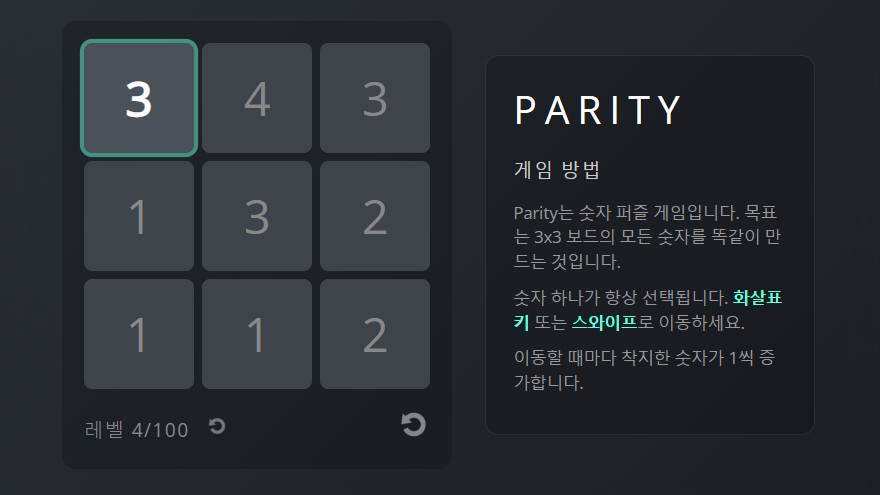Select the highlighted tile showing 3
Screen dimensions: 880x495
pos(139,98)
